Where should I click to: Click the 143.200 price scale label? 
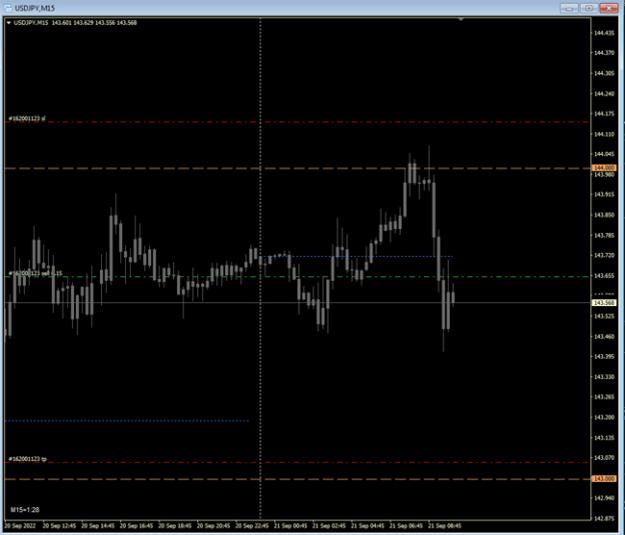[x=604, y=417]
